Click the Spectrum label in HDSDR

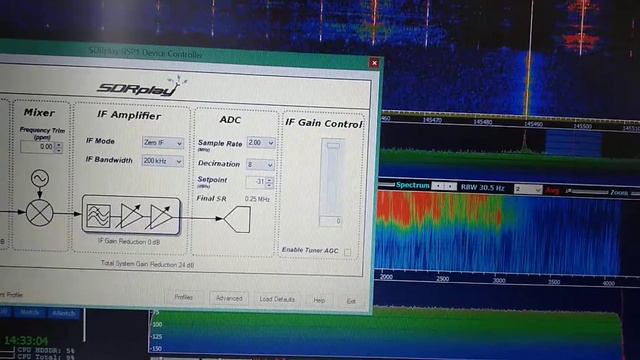pos(412,185)
